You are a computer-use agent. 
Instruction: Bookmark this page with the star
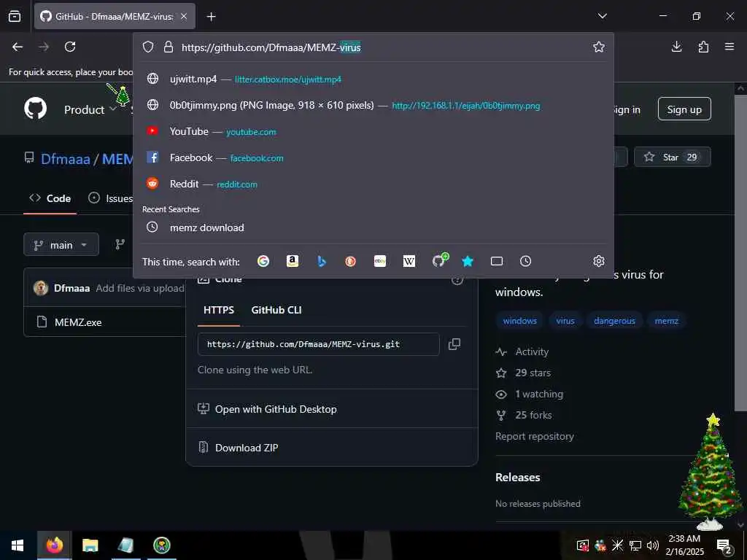599,47
